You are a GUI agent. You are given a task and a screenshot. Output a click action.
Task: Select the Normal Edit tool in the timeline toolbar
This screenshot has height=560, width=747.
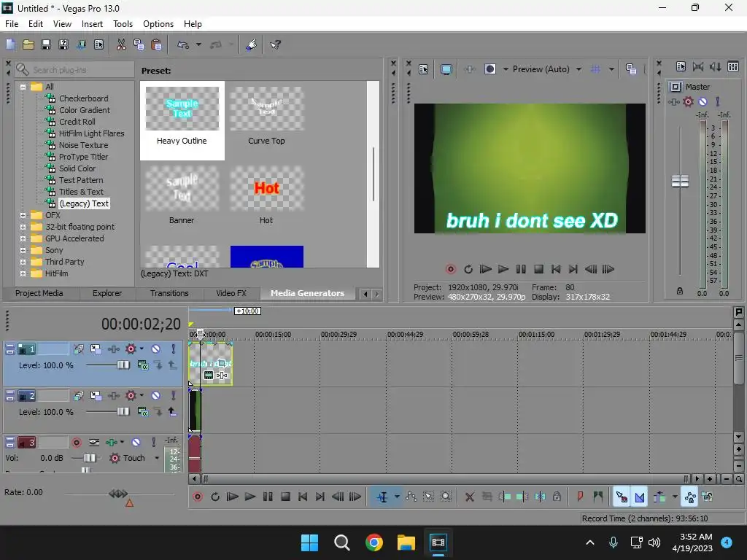[382, 497]
